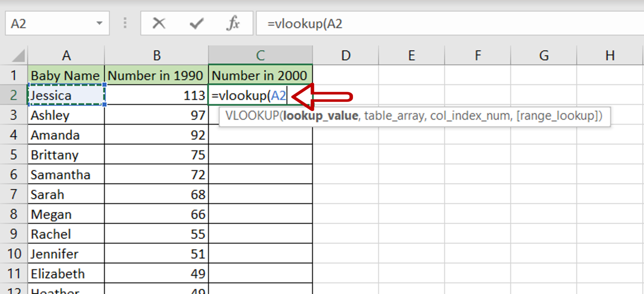Select column F header
This screenshot has width=644, height=294.
click(x=477, y=55)
